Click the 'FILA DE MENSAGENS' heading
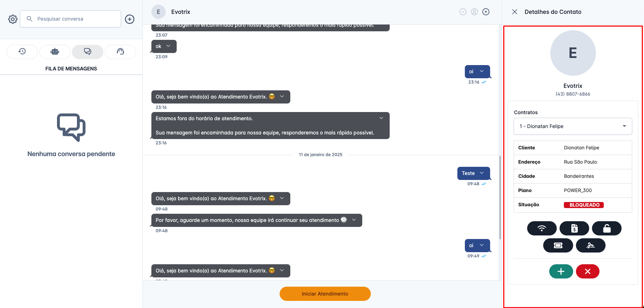 coord(71,69)
